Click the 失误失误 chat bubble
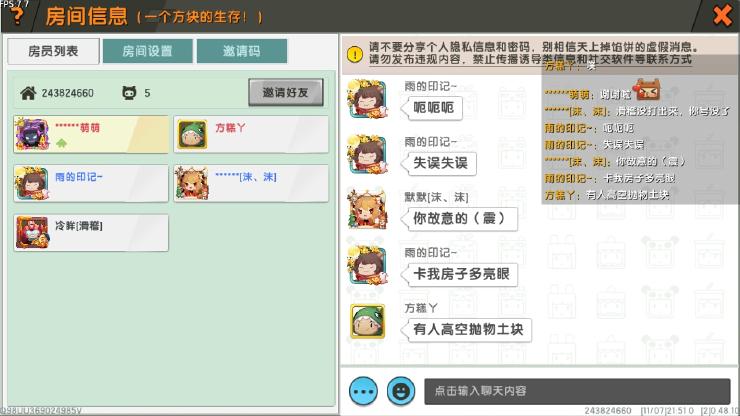 (x=440, y=163)
